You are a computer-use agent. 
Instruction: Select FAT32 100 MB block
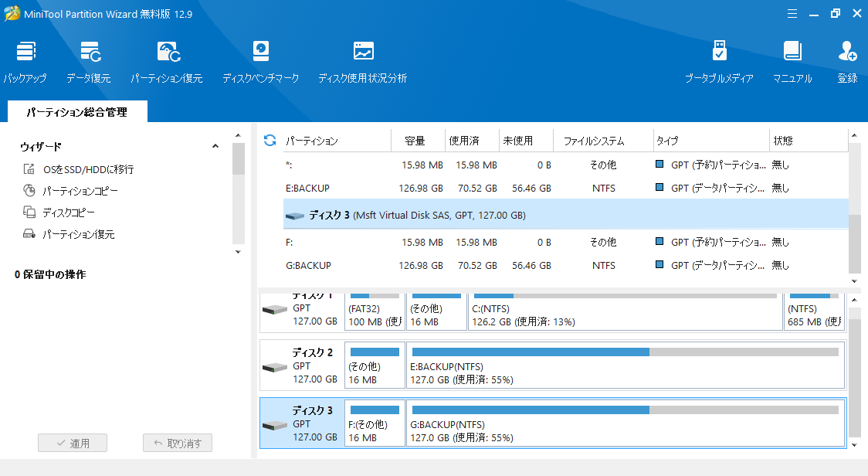[x=375, y=312]
